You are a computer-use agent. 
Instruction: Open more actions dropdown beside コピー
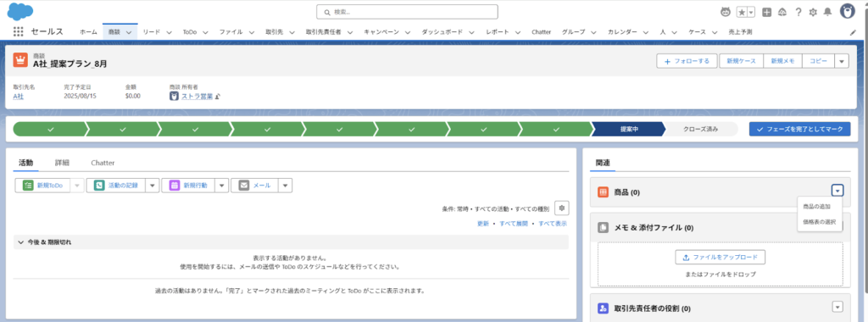[x=842, y=61]
